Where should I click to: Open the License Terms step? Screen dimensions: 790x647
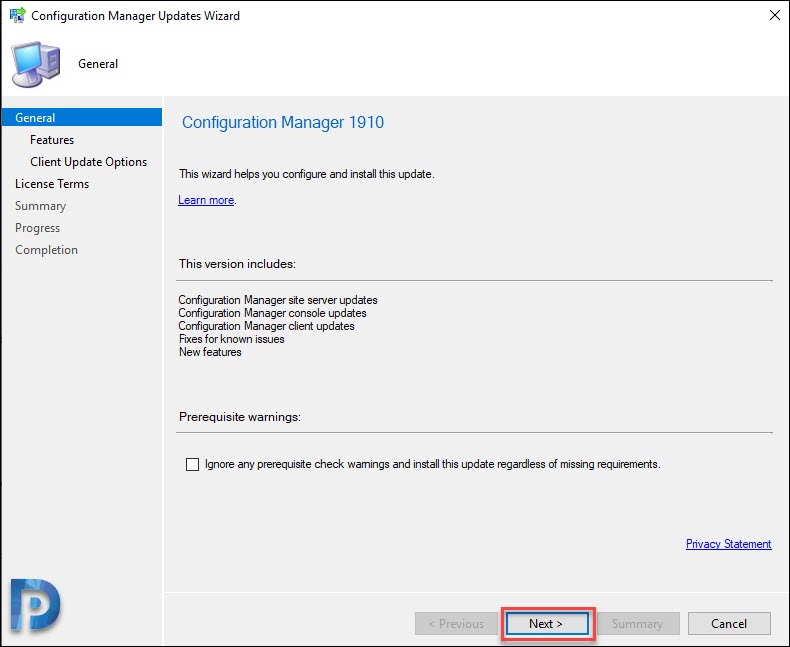point(52,184)
